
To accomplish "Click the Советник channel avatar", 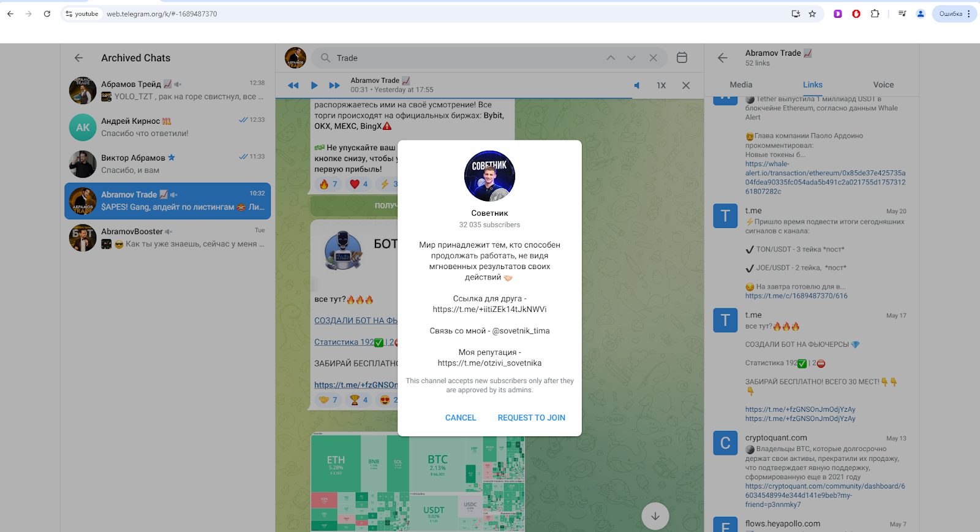I will (489, 176).
